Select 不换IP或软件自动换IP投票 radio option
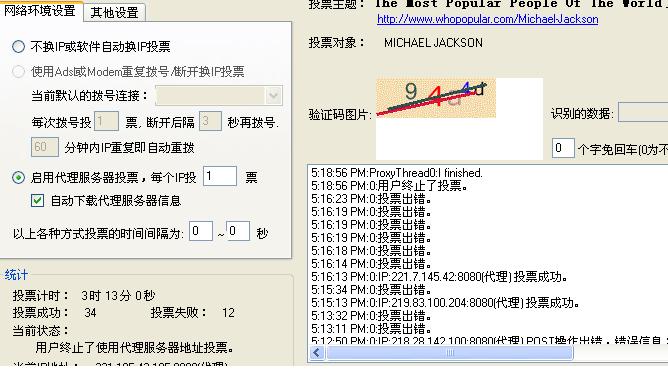Screen dimensions: 668x384 coord(18,46)
